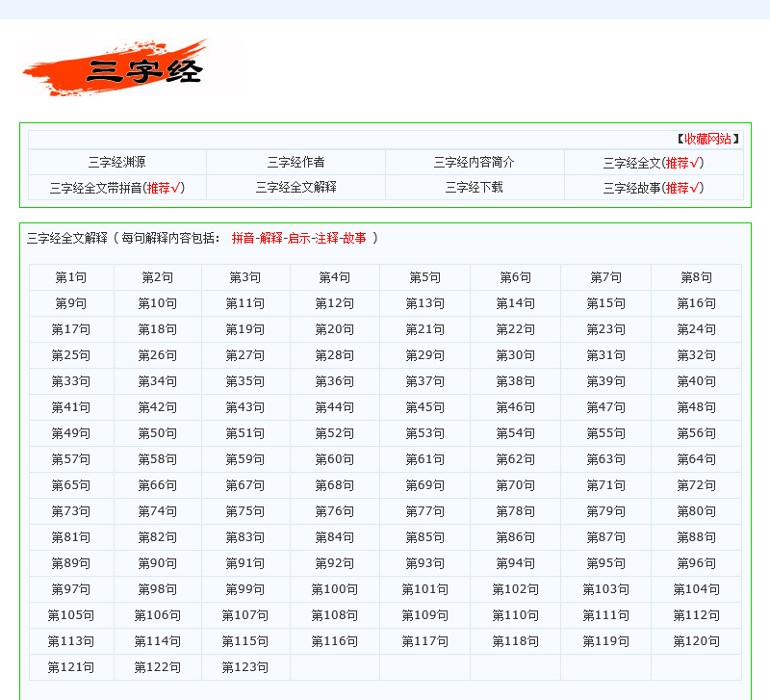Open 第50句 explanation
The image size is (770, 700).
coord(157,433)
